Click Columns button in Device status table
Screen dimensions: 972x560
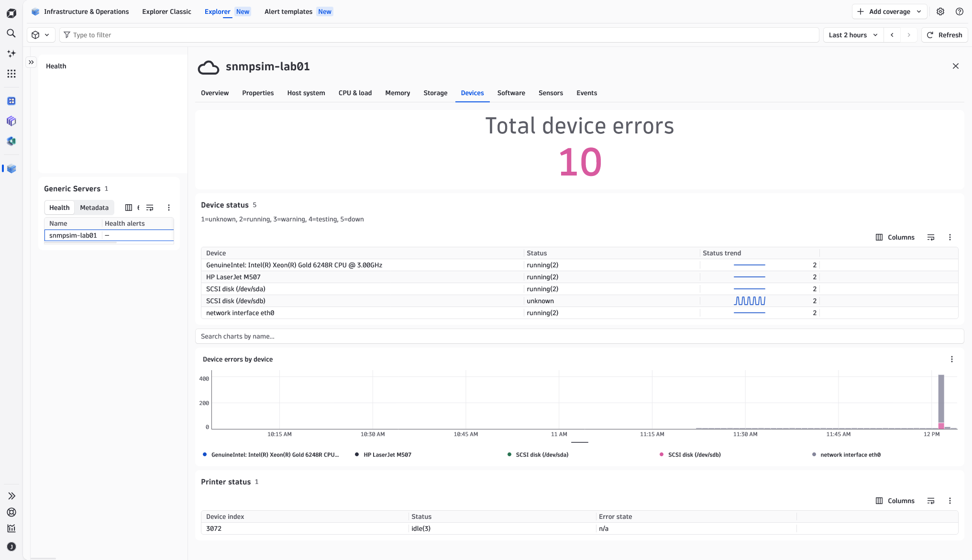pos(895,237)
